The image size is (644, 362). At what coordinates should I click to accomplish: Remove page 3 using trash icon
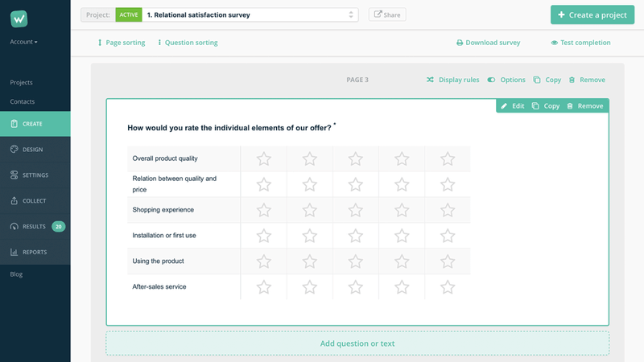click(x=572, y=80)
